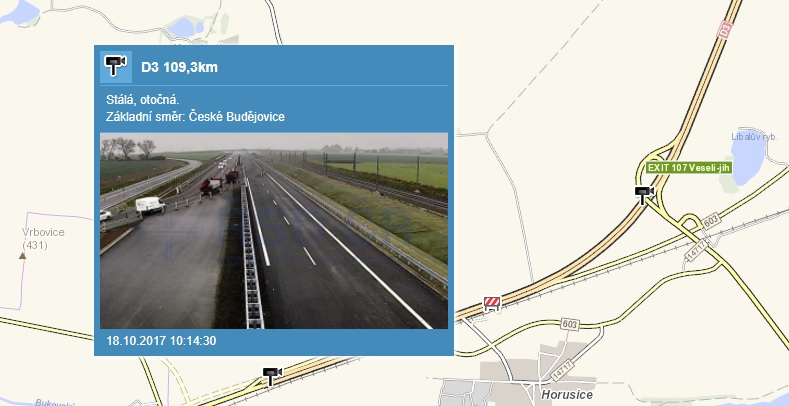
Task: Select the D3 road shield marker
Action: pyautogui.click(x=724, y=30)
